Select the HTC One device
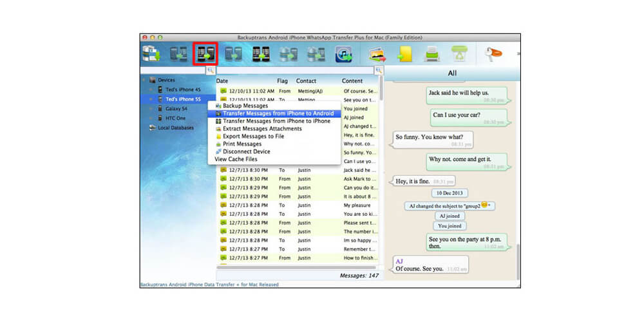This screenshot has width=644, height=322. (175, 118)
